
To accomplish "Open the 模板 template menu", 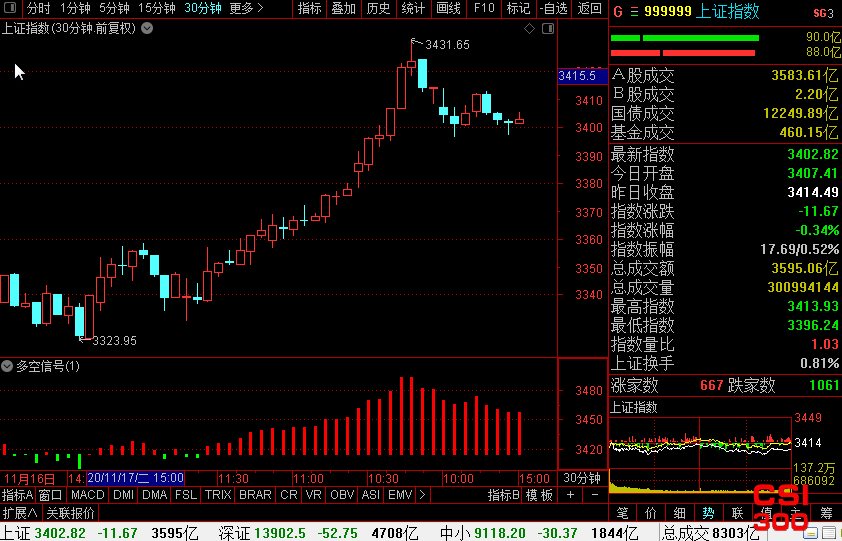I will 539,495.
